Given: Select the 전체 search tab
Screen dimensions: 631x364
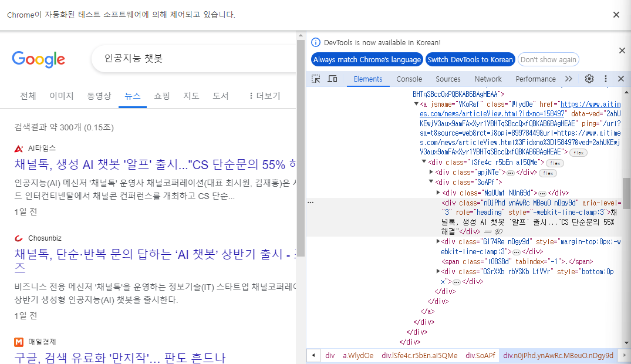Looking at the screenshot, I should 28,96.
